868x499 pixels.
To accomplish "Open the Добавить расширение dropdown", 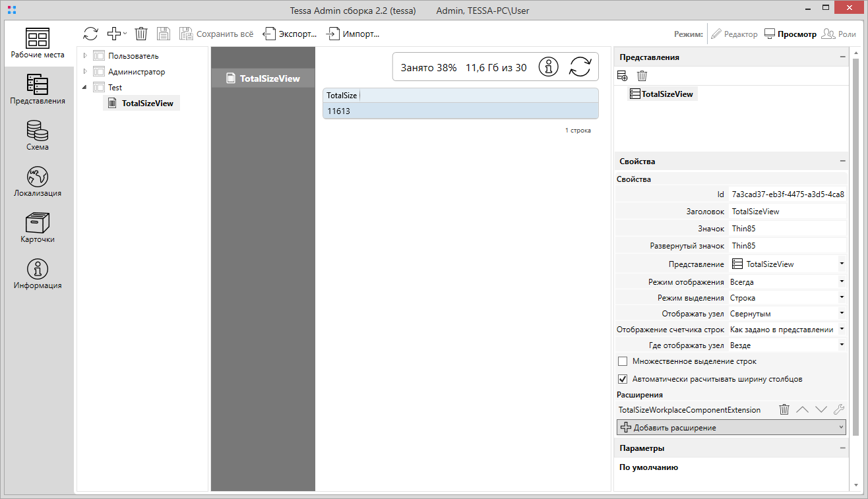I will (731, 428).
